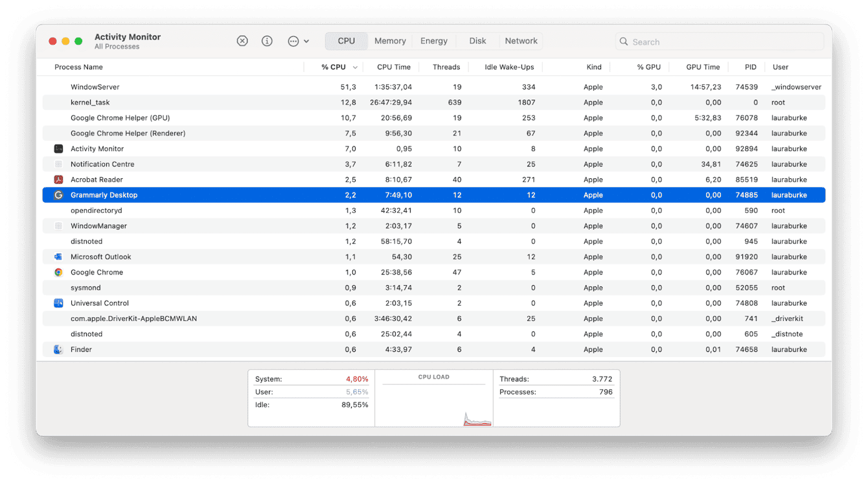Screen dimensions: 868x484
Task: Click the Acrobat Reader app icon
Action: (x=57, y=179)
